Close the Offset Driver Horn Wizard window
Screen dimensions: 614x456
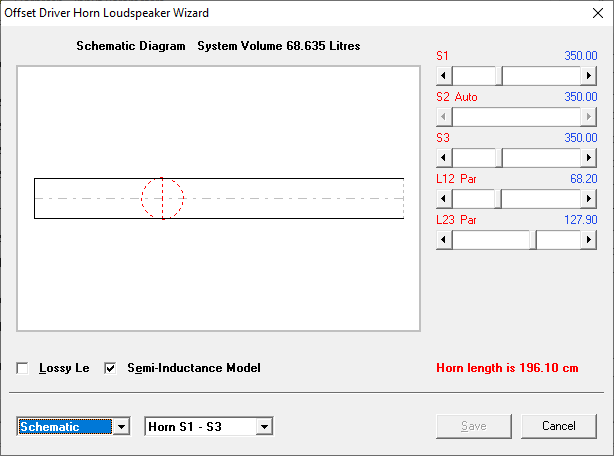[598, 13]
